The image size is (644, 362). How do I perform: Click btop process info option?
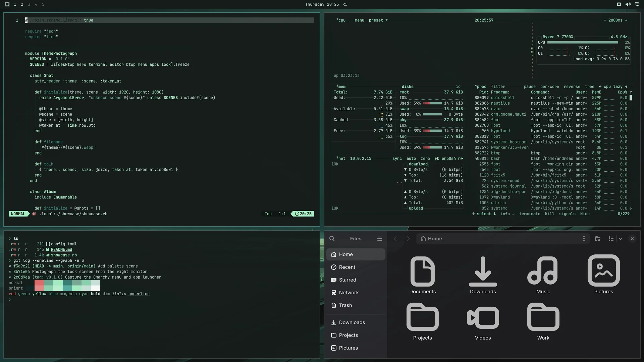click(x=507, y=214)
